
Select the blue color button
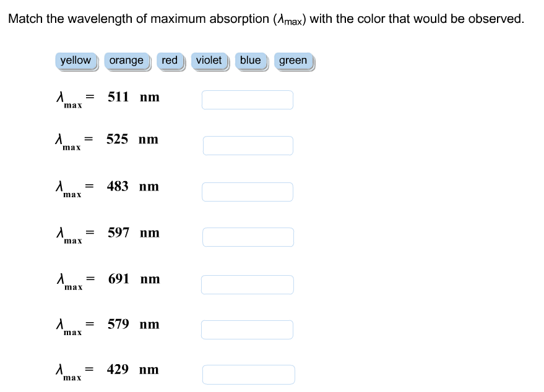(x=250, y=60)
